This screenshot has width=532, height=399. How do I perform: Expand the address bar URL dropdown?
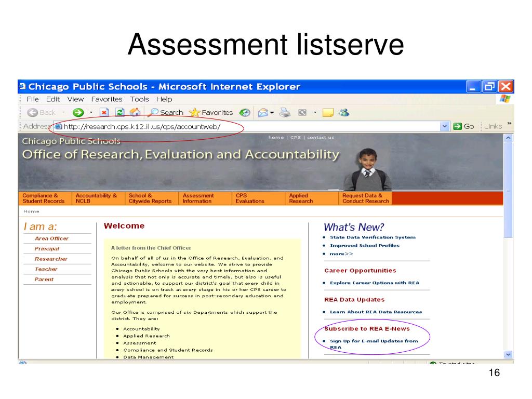pyautogui.click(x=445, y=127)
